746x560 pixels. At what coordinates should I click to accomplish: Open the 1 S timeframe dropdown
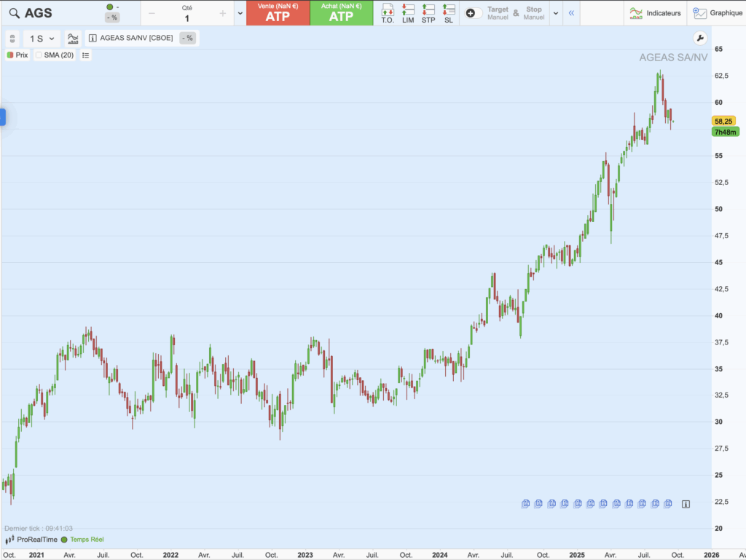(42, 37)
